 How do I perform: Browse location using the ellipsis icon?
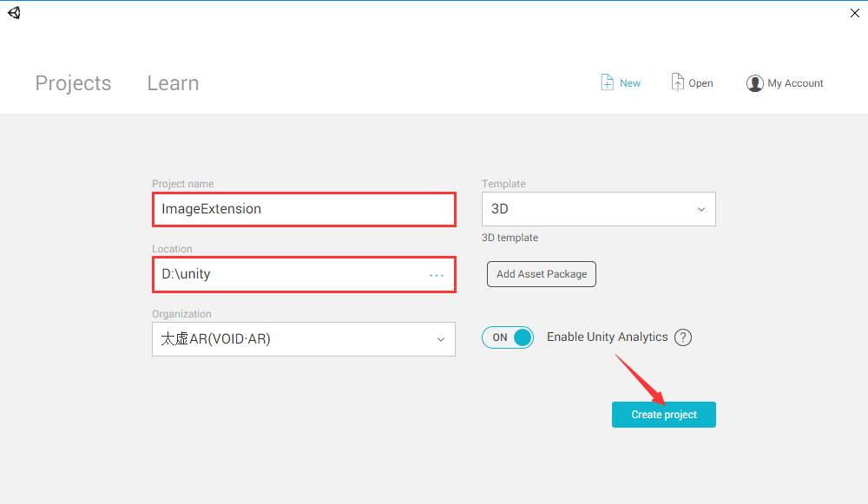tap(437, 275)
